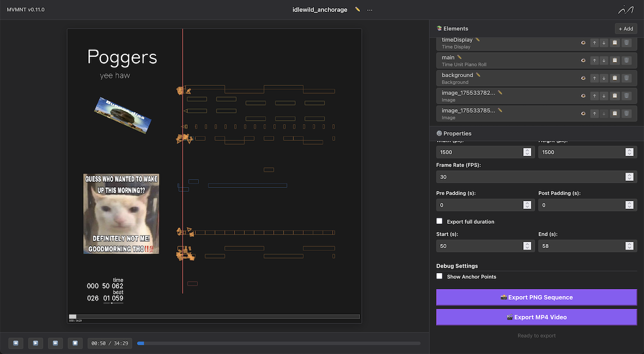
Task: Adjust Frame Rate (FPS) stepper arrows
Action: coord(629,177)
